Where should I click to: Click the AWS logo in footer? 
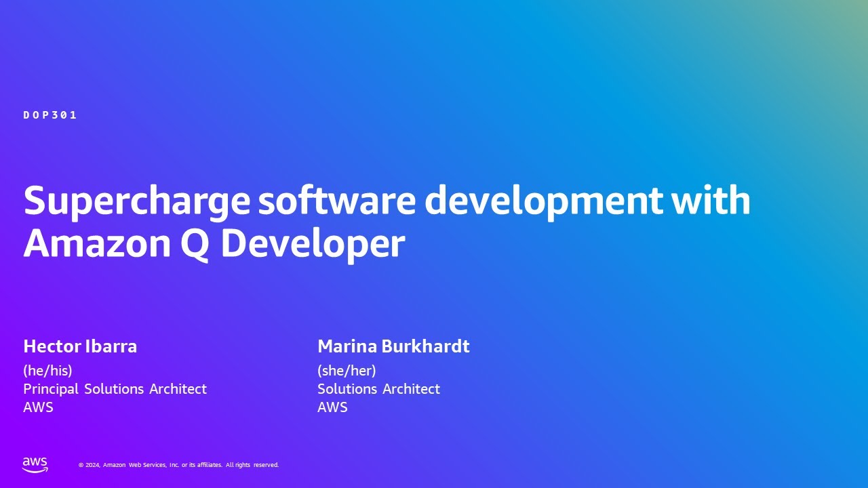pyautogui.click(x=35, y=465)
